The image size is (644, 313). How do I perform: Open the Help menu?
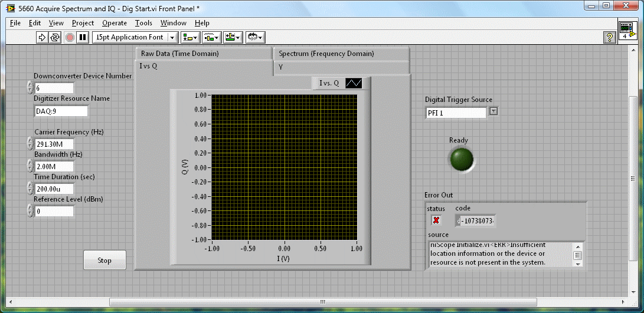point(202,23)
